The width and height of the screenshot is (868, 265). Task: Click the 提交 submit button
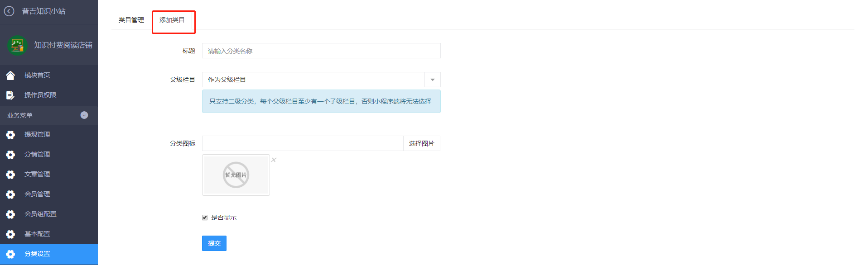pos(214,243)
